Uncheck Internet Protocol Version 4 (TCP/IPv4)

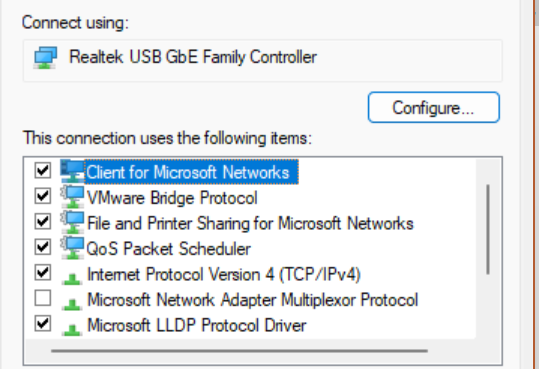[x=43, y=272]
